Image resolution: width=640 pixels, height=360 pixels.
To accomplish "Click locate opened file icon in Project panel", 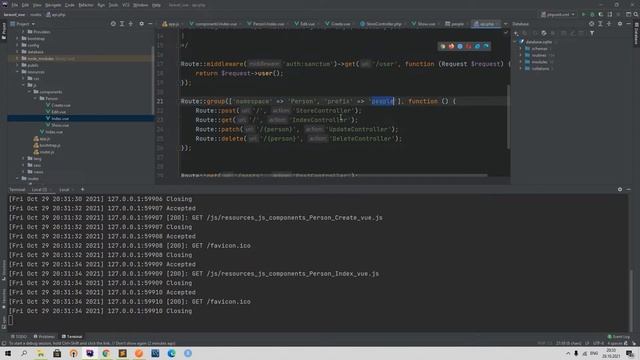I will coord(113,24).
